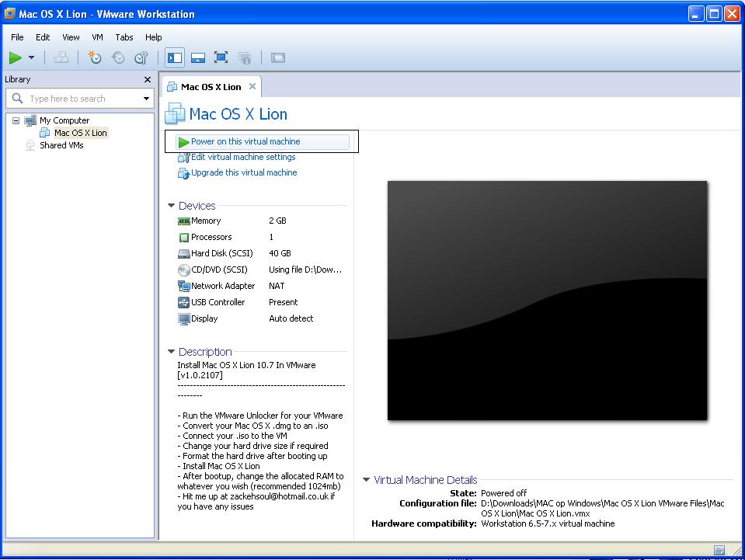This screenshot has height=560, width=745.
Task: Open the File menu
Action: tap(17, 37)
